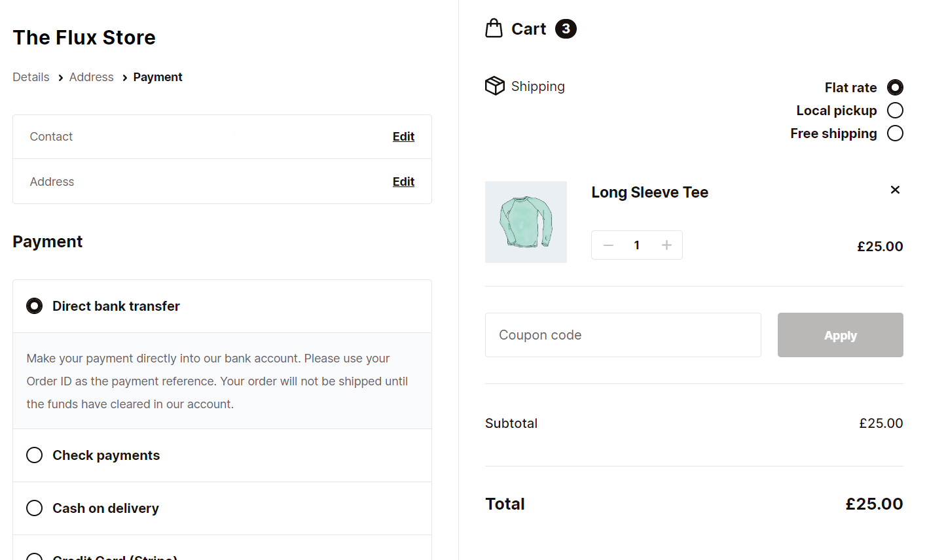
Task: Open the Address step in breadcrumb
Action: pos(91,77)
